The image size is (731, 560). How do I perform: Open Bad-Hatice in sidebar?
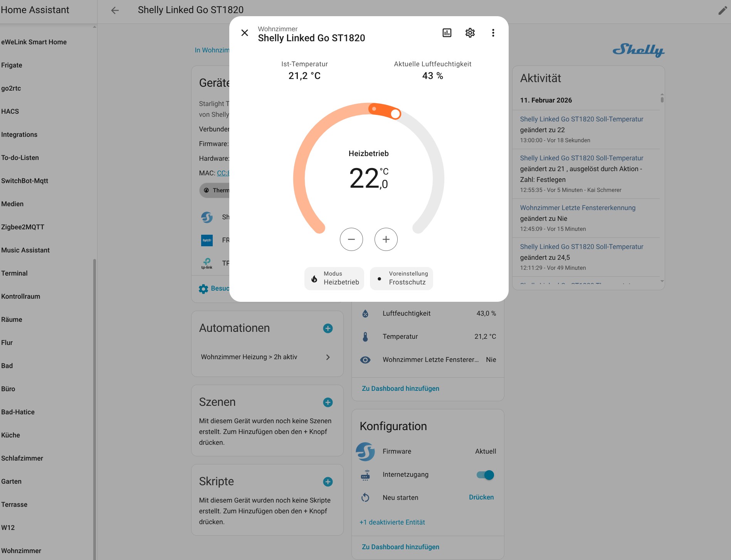tap(18, 412)
